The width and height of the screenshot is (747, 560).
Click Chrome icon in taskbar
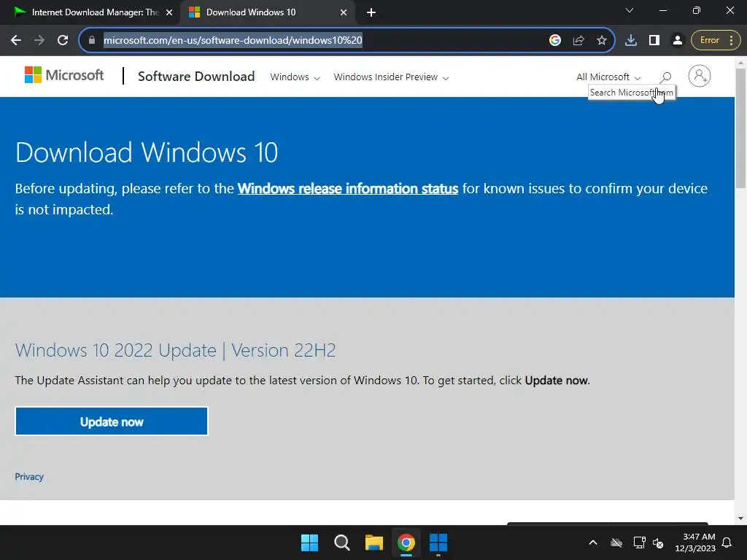point(406,542)
